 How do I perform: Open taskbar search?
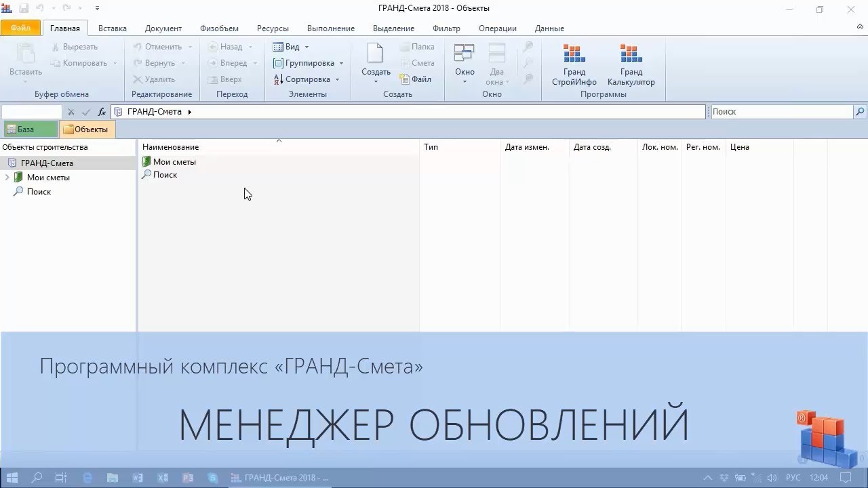click(x=37, y=477)
